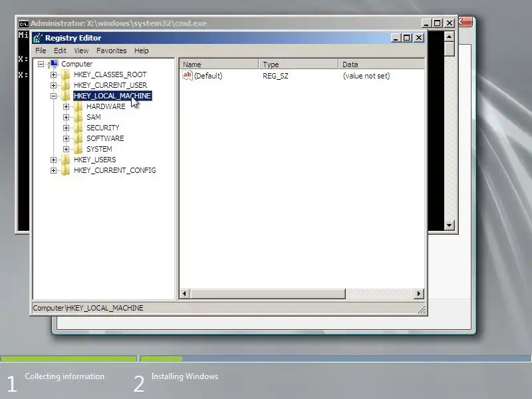Click the cmd.exe vertical scrollbar thumb
Viewport: 532px width, 399px height.
450,49
